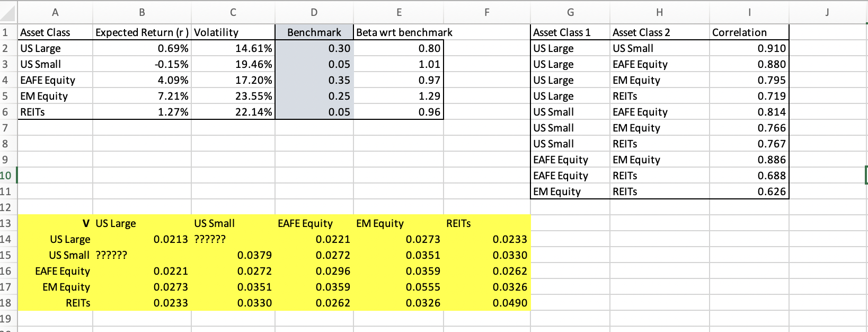Select expected return cell -0.15%
The height and width of the screenshot is (332, 868).
pos(142,64)
